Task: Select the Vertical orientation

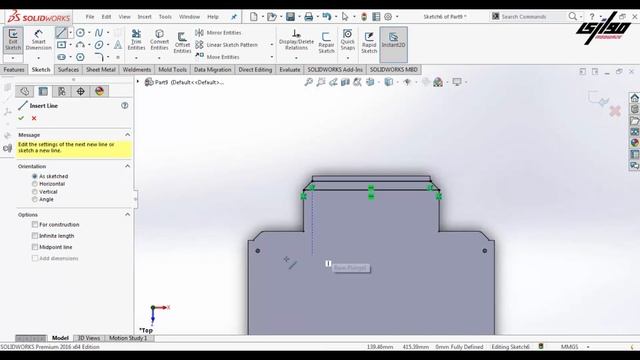Action: point(35,192)
